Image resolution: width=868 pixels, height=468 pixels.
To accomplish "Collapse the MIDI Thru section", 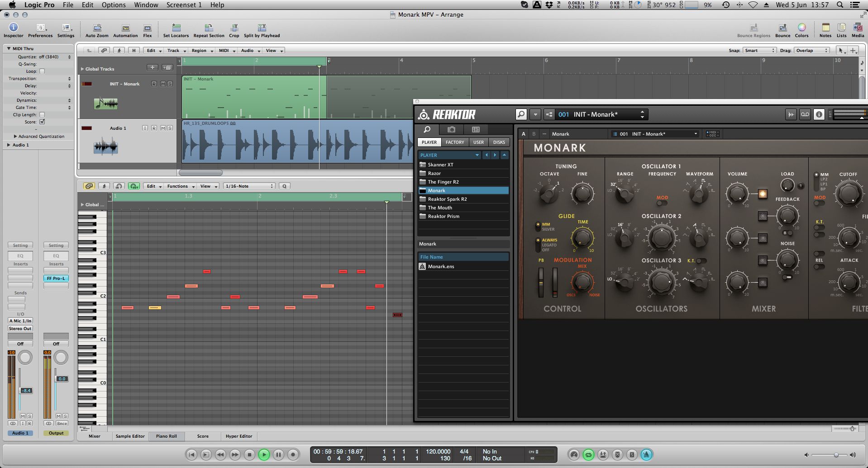I will pos(9,48).
